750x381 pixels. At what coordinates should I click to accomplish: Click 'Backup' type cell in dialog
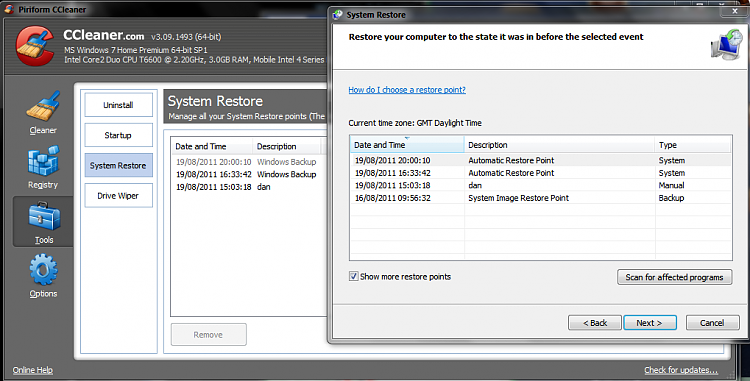(x=672, y=198)
